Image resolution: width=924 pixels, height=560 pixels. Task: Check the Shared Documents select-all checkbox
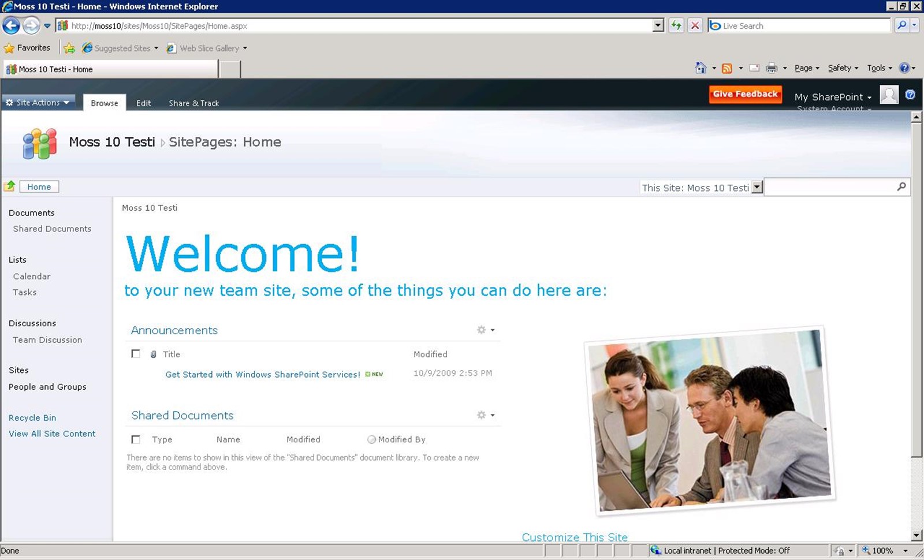(x=136, y=439)
